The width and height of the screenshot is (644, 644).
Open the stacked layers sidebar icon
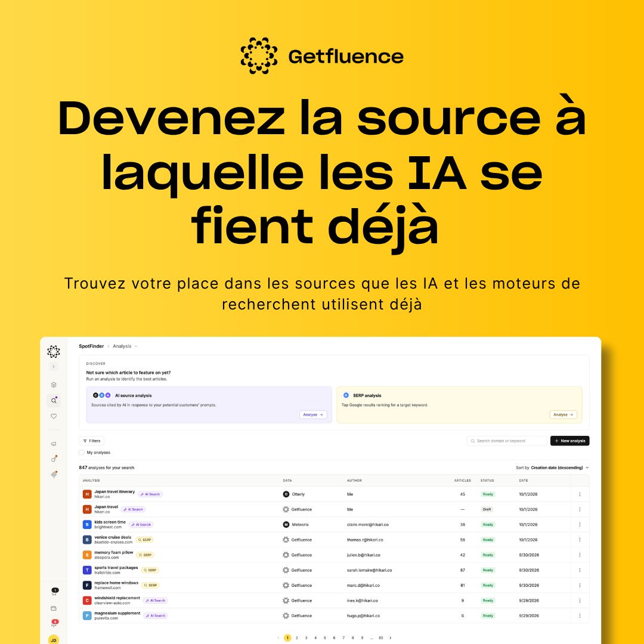pos(54,385)
